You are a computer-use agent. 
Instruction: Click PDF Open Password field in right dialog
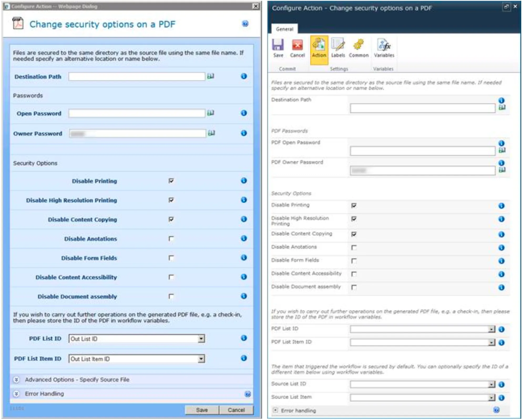(x=423, y=151)
